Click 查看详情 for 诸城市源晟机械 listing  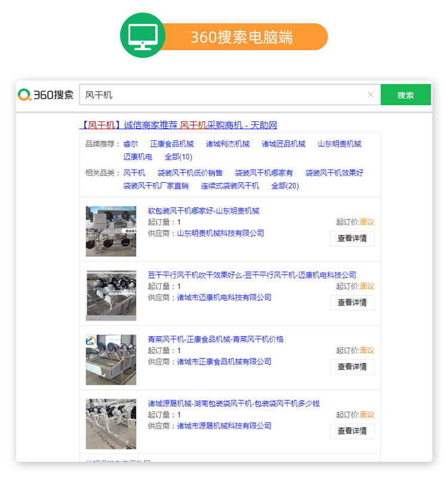[x=352, y=431]
